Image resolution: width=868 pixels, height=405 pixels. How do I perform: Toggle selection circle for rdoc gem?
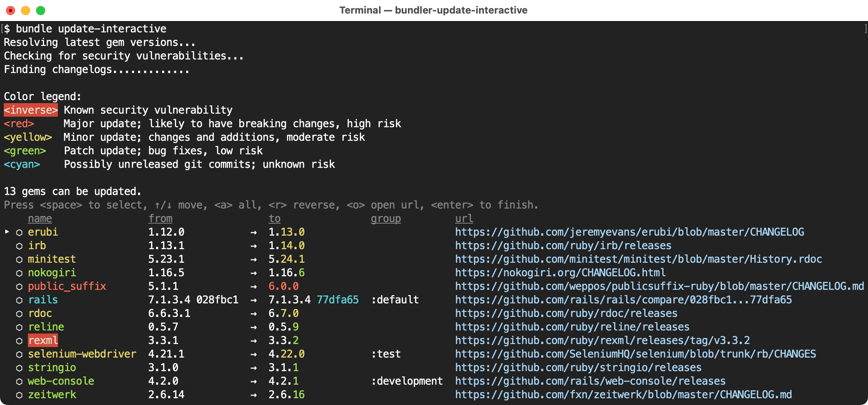point(19,314)
